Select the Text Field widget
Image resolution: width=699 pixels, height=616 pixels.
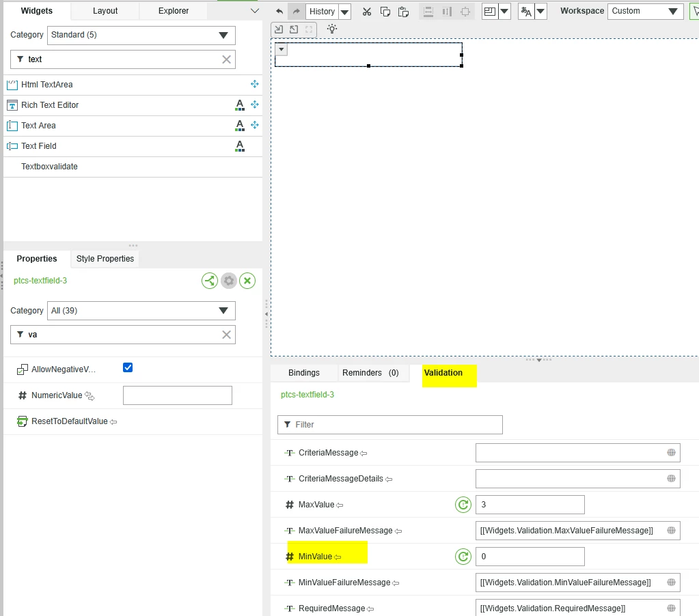click(x=133, y=146)
